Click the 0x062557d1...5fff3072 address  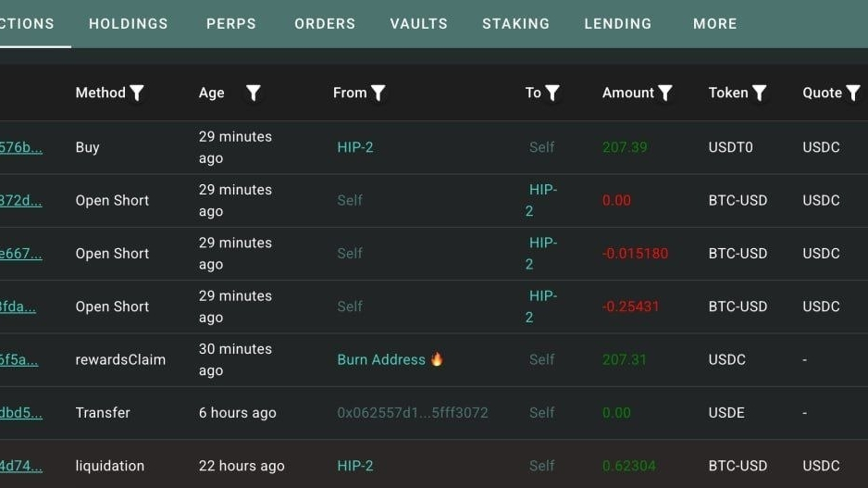(x=413, y=413)
